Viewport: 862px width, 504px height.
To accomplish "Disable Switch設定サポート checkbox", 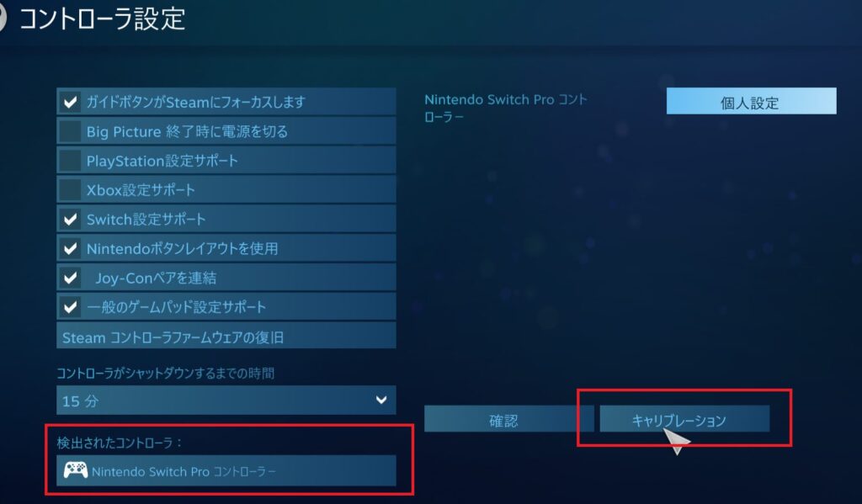I will 71,220.
